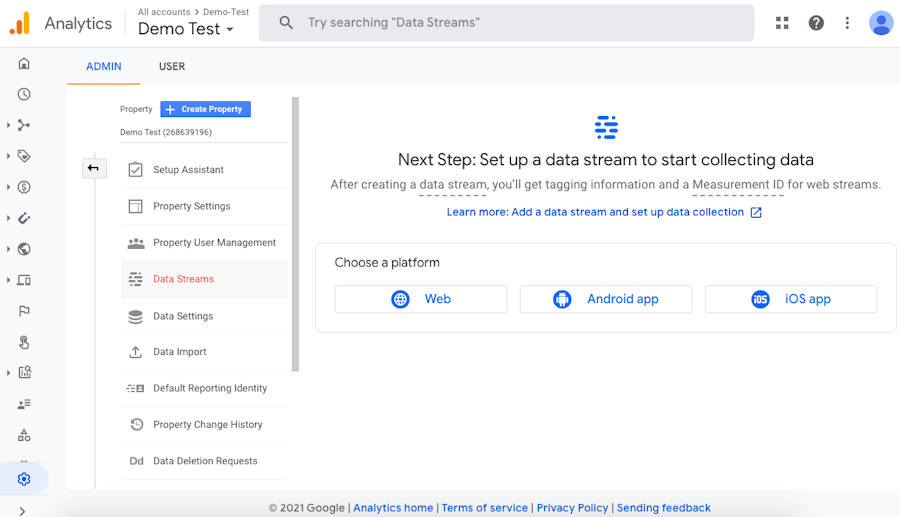Open the Privacy Policy footer link
900x517 pixels.
pos(572,508)
